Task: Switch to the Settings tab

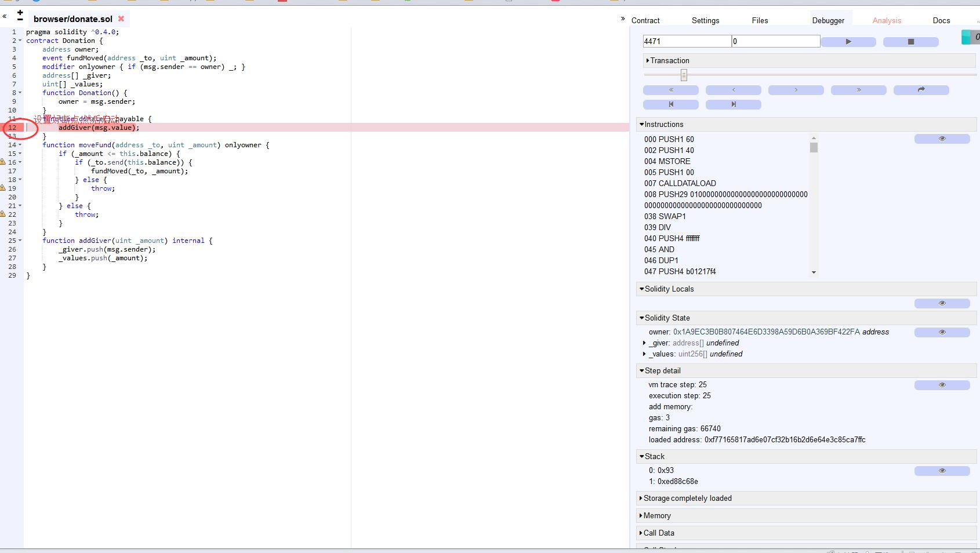Action: (705, 20)
